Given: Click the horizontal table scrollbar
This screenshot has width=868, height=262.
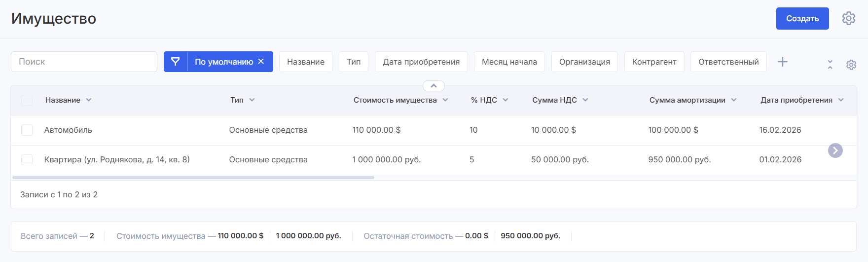Looking at the screenshot, I should (x=193, y=178).
